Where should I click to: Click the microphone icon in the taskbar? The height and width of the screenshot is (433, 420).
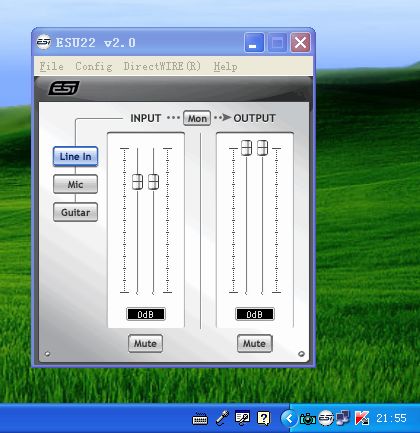click(222, 418)
